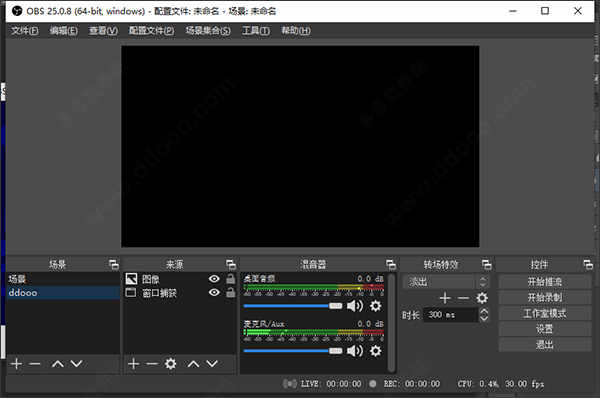
Task: Click the CPU 0.4%, 30.00 fps status text
Action: click(501, 384)
